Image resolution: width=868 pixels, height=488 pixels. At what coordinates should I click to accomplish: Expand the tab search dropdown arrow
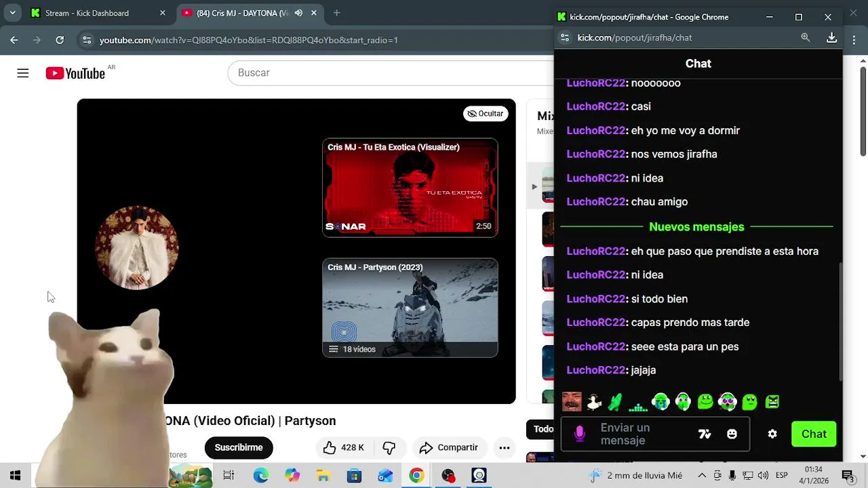click(12, 13)
